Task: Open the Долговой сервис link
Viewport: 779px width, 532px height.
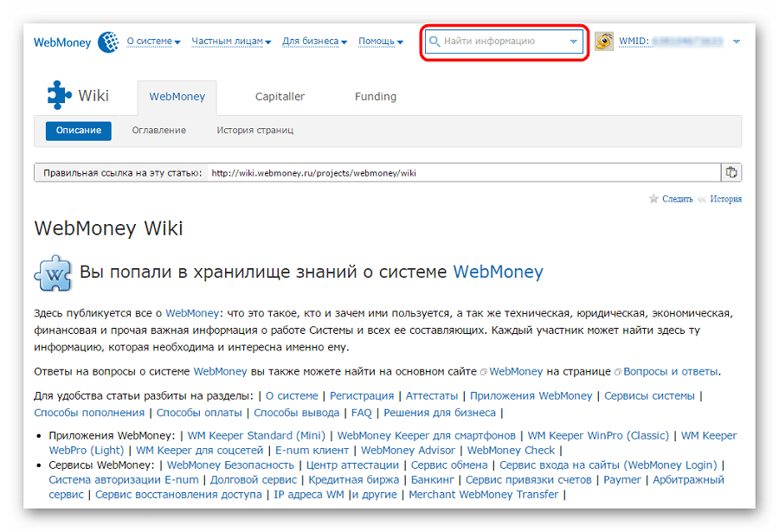Action: click(254, 480)
